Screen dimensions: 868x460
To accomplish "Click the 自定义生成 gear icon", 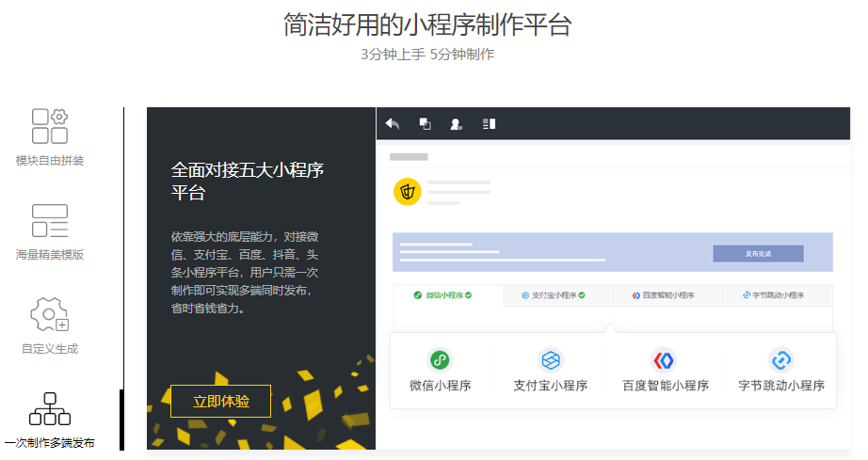I will tap(50, 314).
